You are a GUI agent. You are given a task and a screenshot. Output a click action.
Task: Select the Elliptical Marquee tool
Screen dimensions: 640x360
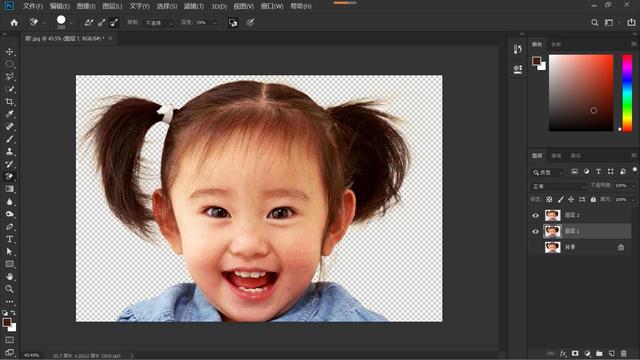click(9, 64)
